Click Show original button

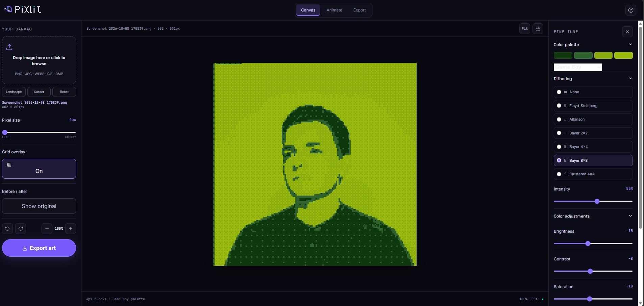click(39, 206)
